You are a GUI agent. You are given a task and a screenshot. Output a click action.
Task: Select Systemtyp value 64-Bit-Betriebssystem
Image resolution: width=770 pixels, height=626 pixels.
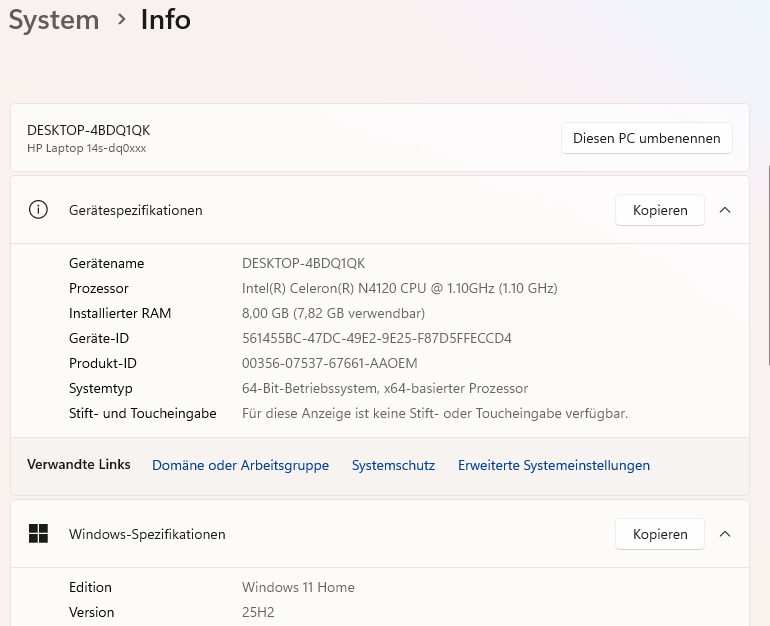point(385,388)
